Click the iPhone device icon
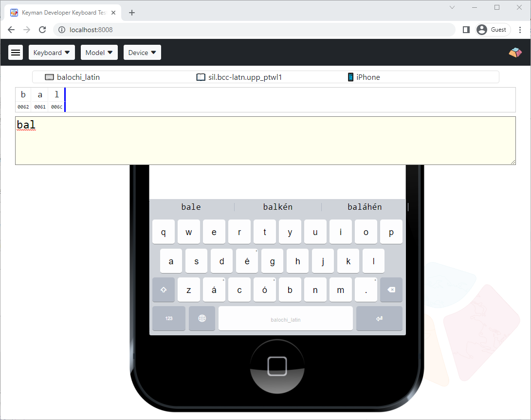 point(351,77)
